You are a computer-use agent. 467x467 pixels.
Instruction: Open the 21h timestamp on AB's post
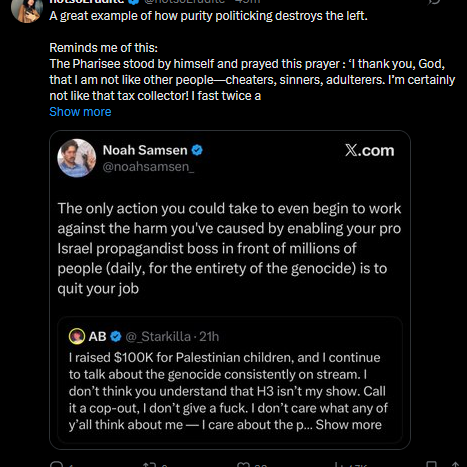(x=209, y=337)
